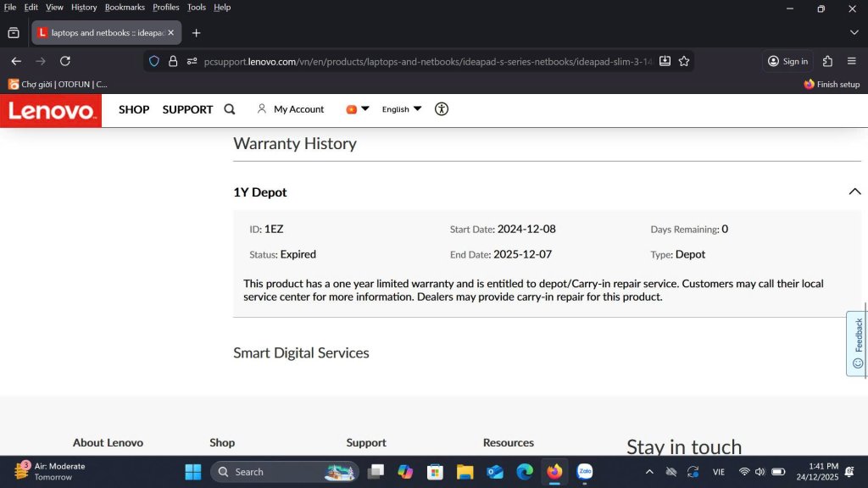The width and height of the screenshot is (868, 488).
Task: Click the Feedback side tab
Action: [858, 343]
